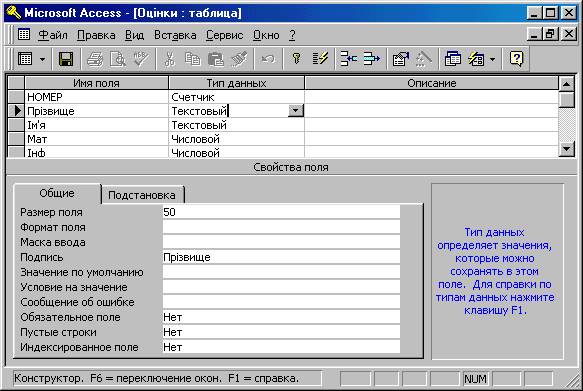The width and height of the screenshot is (583, 391).
Task: Open the ? help menu
Action: pyautogui.click(x=292, y=35)
